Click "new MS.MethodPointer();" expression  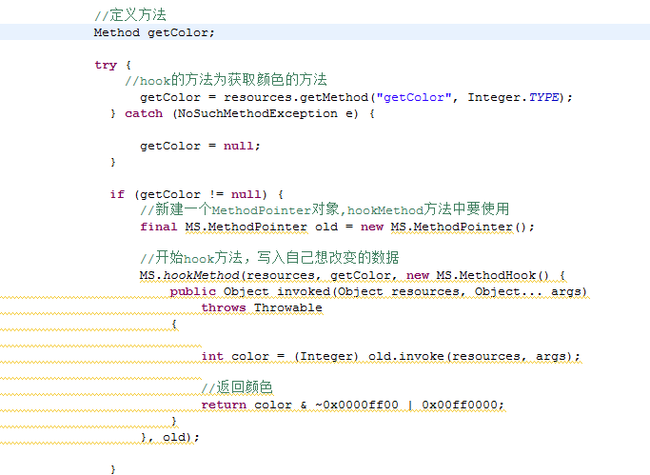tap(447, 227)
